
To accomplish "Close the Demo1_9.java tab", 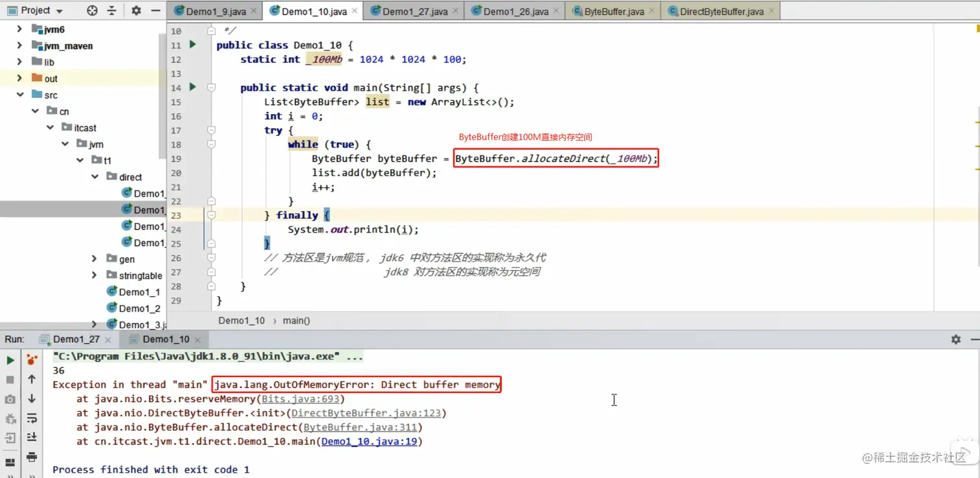I will 253,12.
